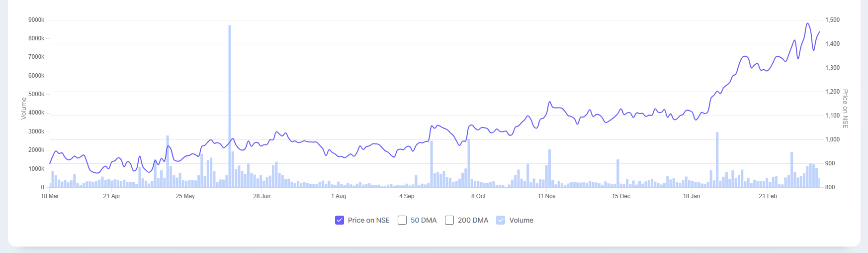Image resolution: width=868 pixels, height=253 pixels.
Task: Uncheck the Price on NSE checkbox
Action: pyautogui.click(x=340, y=220)
